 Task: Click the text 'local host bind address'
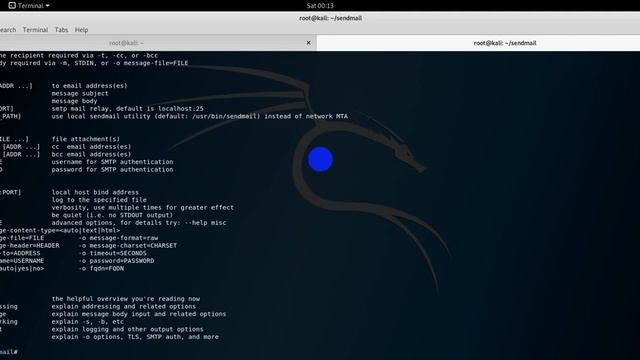(x=95, y=192)
